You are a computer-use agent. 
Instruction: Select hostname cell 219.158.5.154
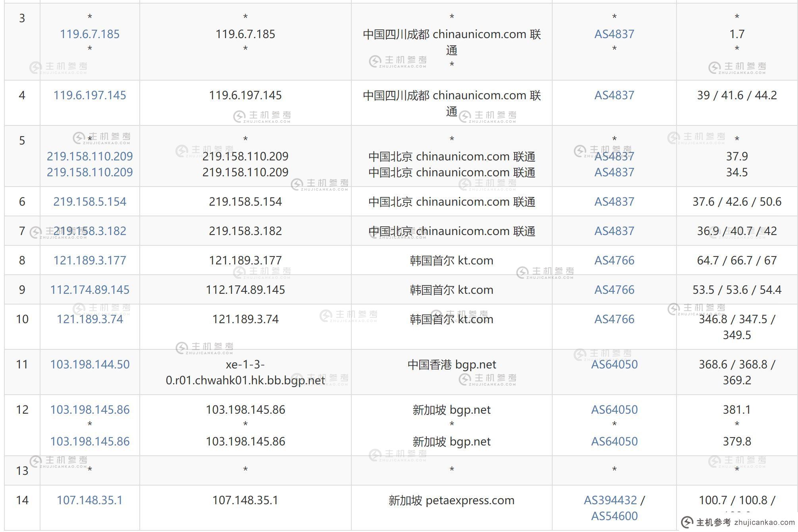click(245, 202)
